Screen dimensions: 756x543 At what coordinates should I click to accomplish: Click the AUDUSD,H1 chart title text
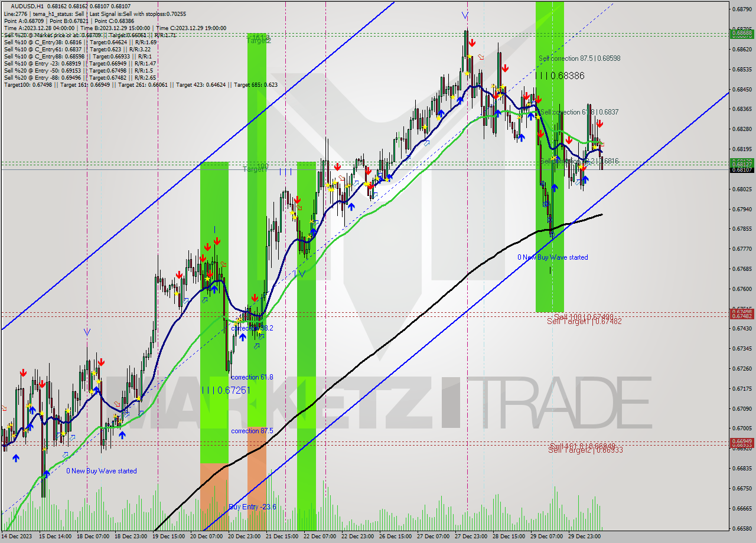[x=27, y=6]
